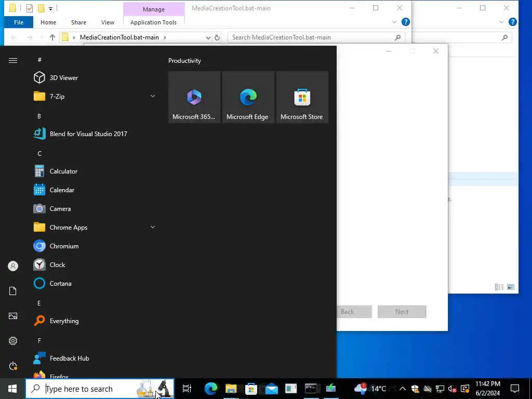Open the Microsoft 365 tile
Image resolution: width=532 pixels, height=399 pixels.
(x=194, y=97)
